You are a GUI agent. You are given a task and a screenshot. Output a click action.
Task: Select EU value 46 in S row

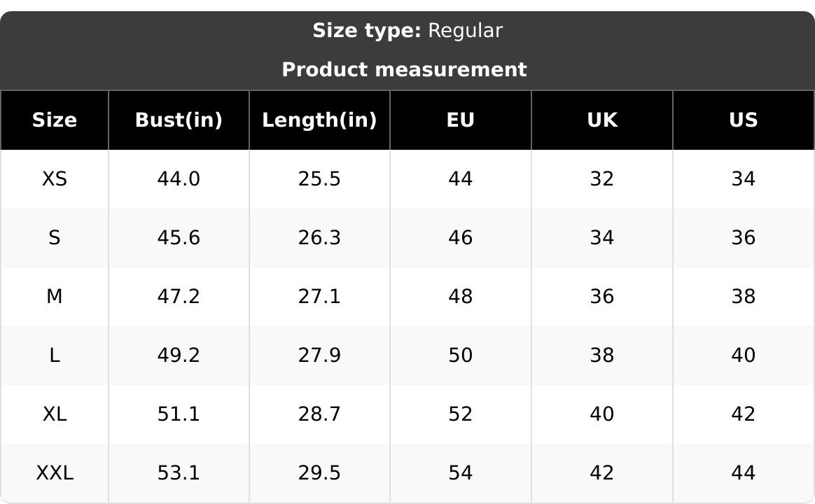[x=461, y=237]
